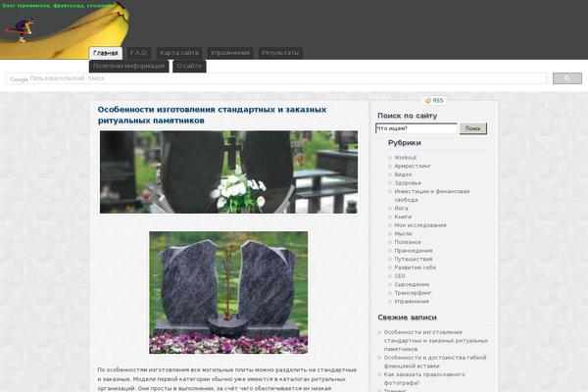Open the article title about ритуальных памятников

pos(212,115)
